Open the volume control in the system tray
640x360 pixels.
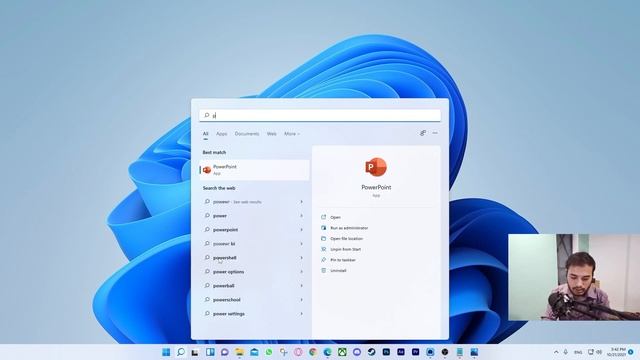tap(599, 352)
